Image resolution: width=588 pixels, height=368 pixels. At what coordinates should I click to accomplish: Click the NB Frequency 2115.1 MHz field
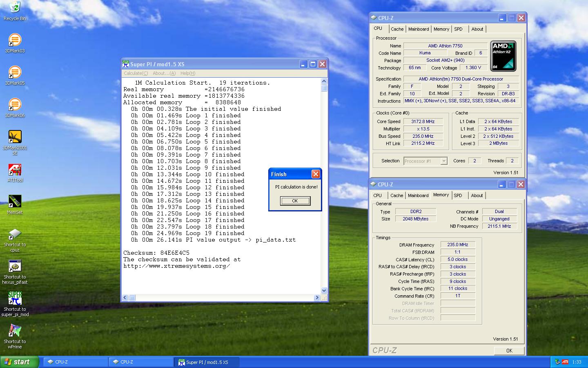500,226
